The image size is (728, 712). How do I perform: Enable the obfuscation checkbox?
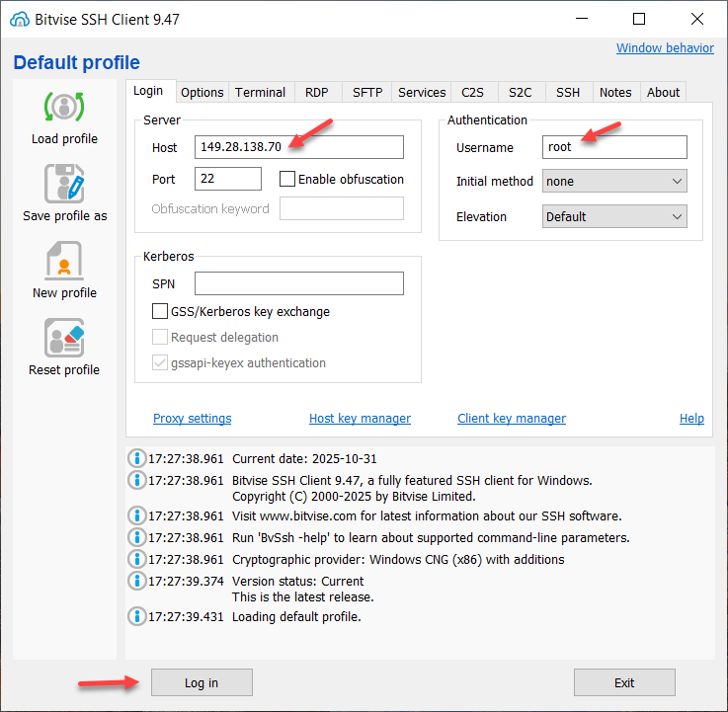pyautogui.click(x=287, y=179)
